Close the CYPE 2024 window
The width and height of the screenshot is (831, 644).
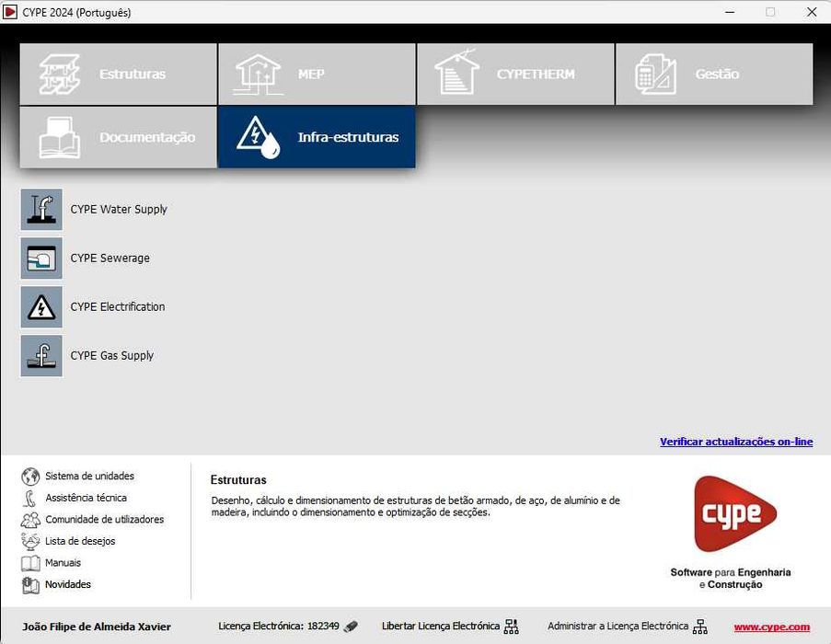pyautogui.click(x=812, y=12)
